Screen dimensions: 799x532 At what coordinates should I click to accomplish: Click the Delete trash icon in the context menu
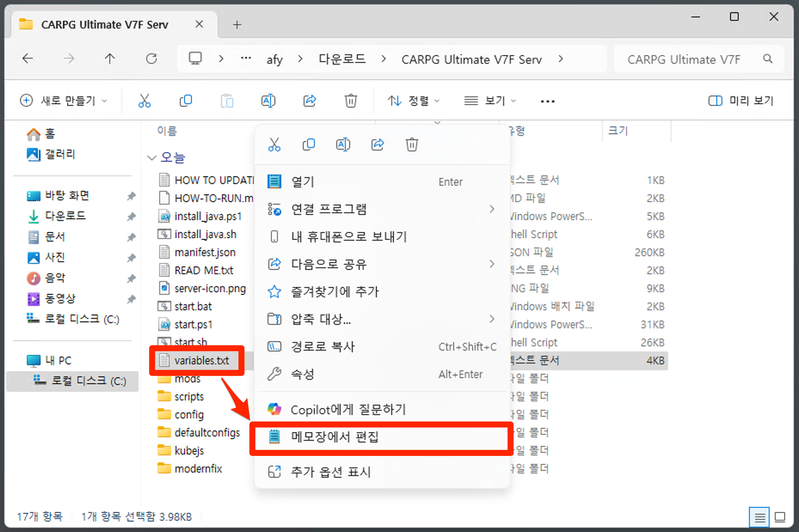pyautogui.click(x=412, y=145)
